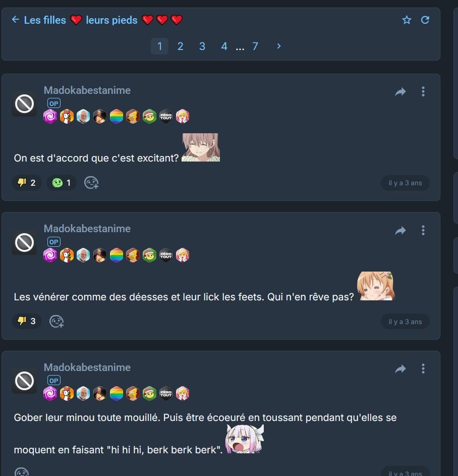Refresh the topic with the reload icon

pyautogui.click(x=425, y=20)
